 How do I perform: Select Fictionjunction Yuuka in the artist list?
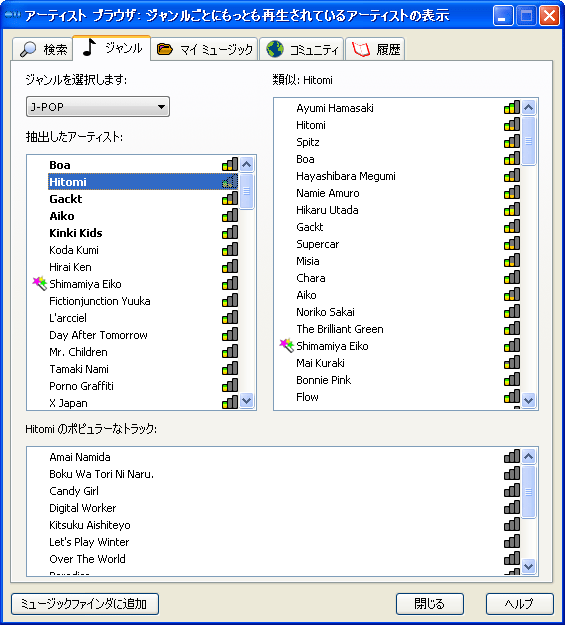click(100, 301)
